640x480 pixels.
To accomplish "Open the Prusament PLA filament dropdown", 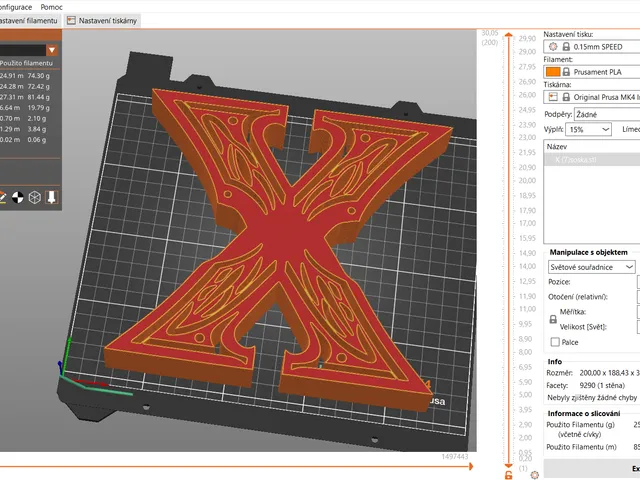I will 592,72.
